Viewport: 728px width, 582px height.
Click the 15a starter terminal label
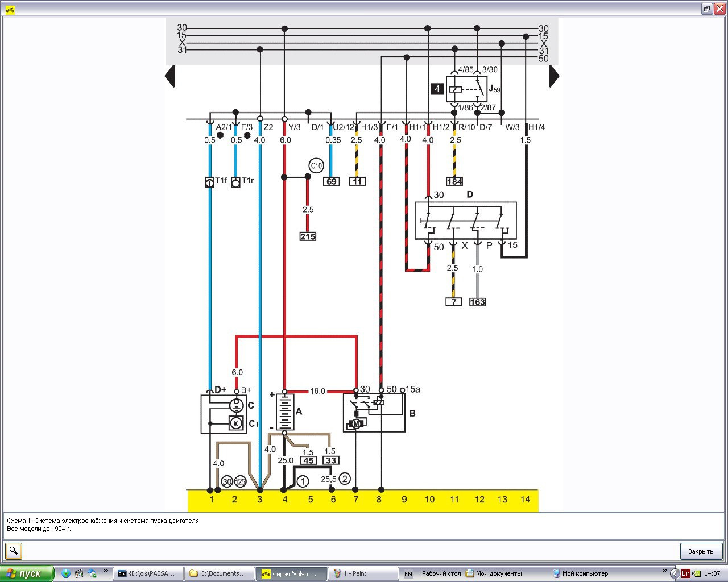[x=413, y=389]
